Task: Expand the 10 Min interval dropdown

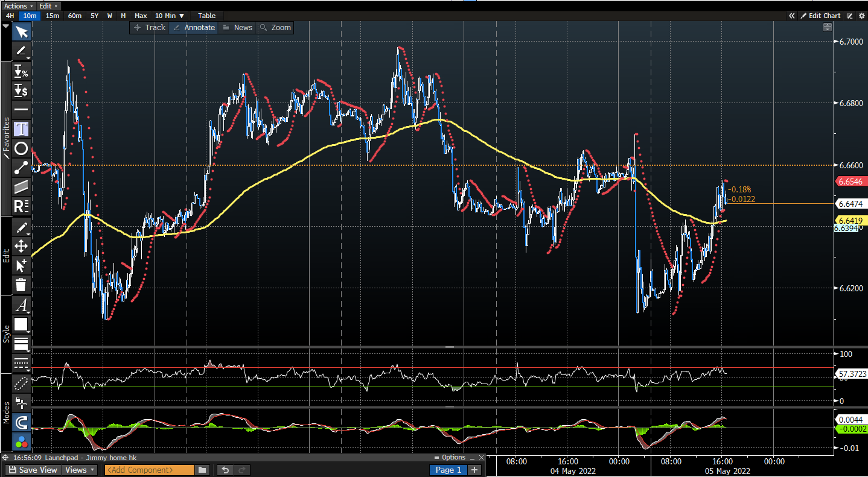Action: tap(170, 16)
